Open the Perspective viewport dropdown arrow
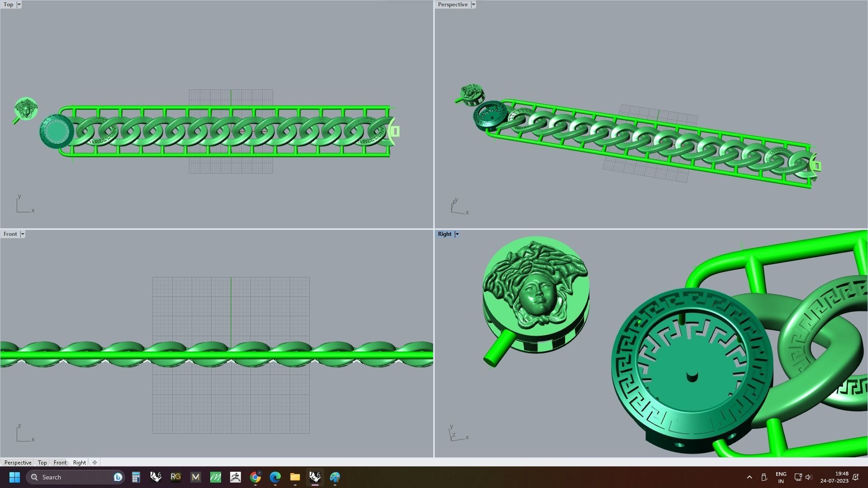868x488 pixels. click(473, 5)
